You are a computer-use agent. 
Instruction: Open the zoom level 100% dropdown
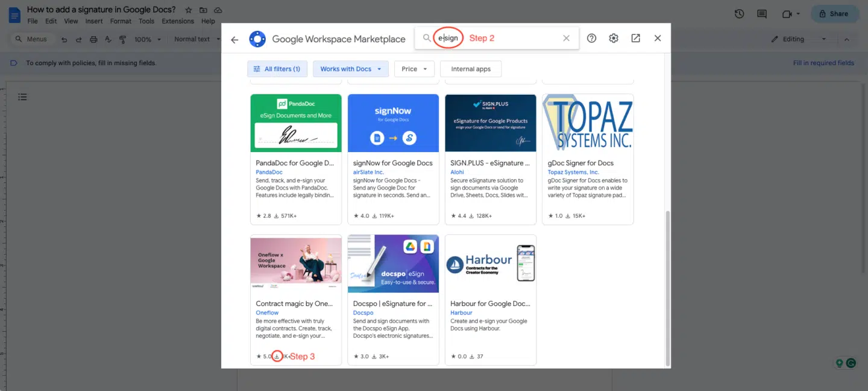(148, 39)
